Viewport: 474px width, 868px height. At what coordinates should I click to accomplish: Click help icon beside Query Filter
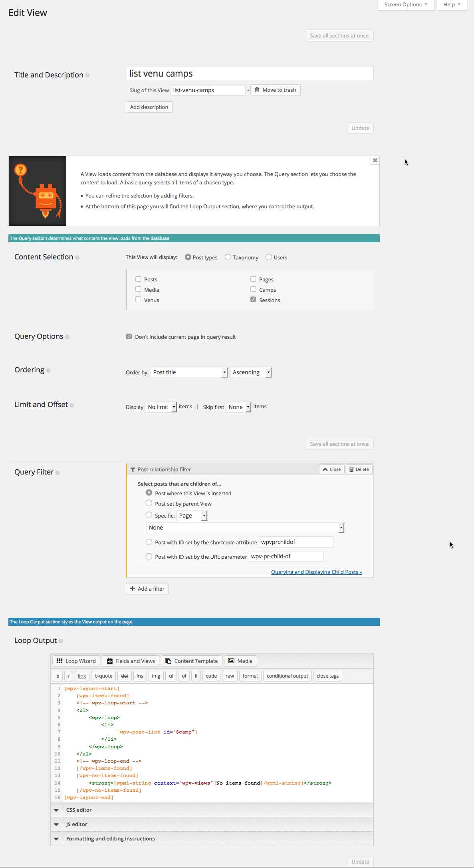point(58,473)
